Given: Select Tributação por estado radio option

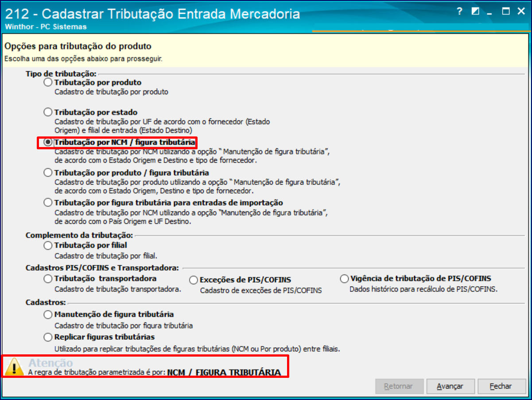Looking at the screenshot, I should [x=48, y=112].
